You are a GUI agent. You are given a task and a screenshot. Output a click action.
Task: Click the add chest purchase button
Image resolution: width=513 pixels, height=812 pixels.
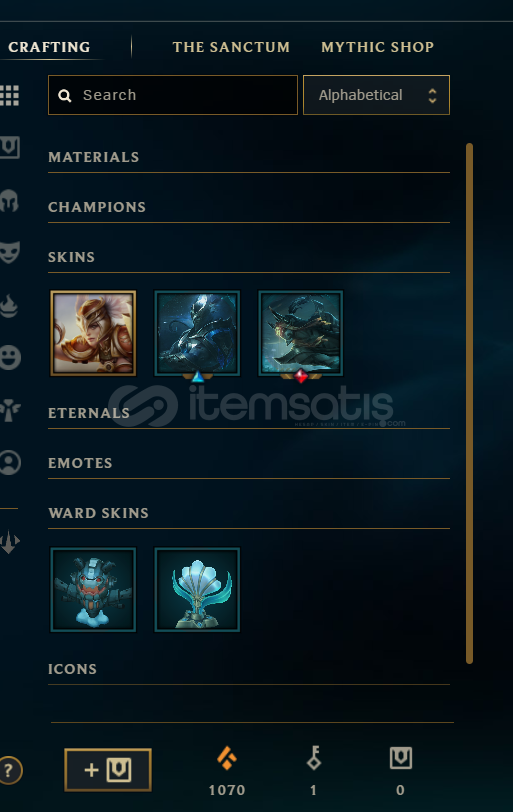click(x=108, y=770)
